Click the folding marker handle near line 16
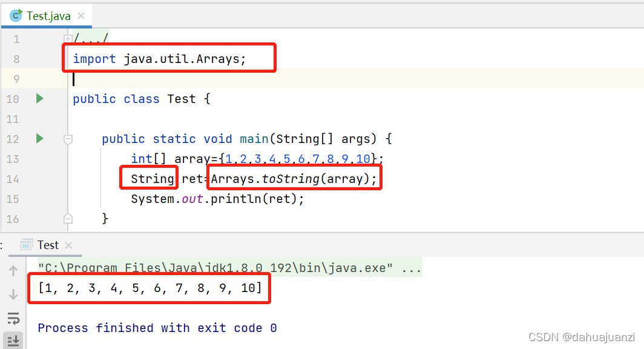Image resolution: width=644 pixels, height=349 pixels. [x=68, y=218]
